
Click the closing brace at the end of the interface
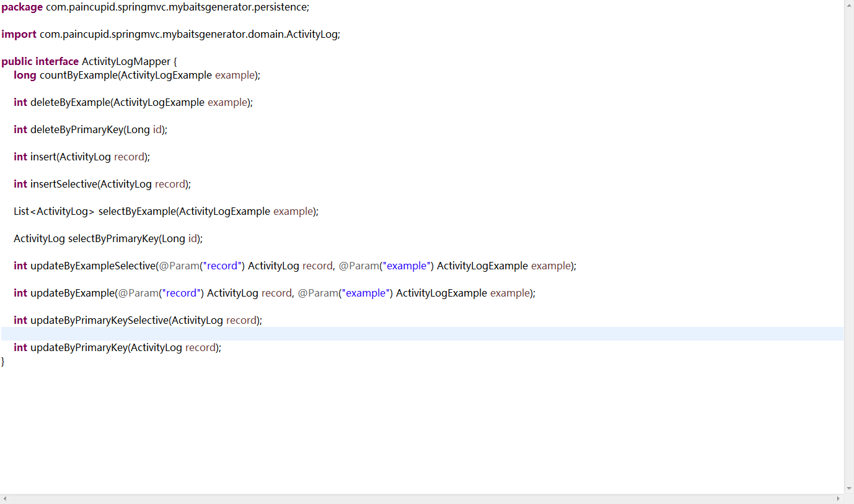[x=3, y=362]
